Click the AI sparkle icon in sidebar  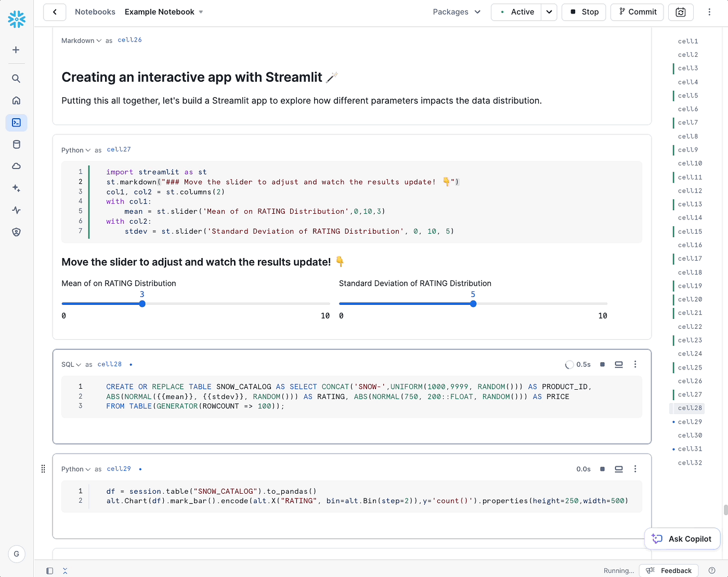(x=16, y=188)
